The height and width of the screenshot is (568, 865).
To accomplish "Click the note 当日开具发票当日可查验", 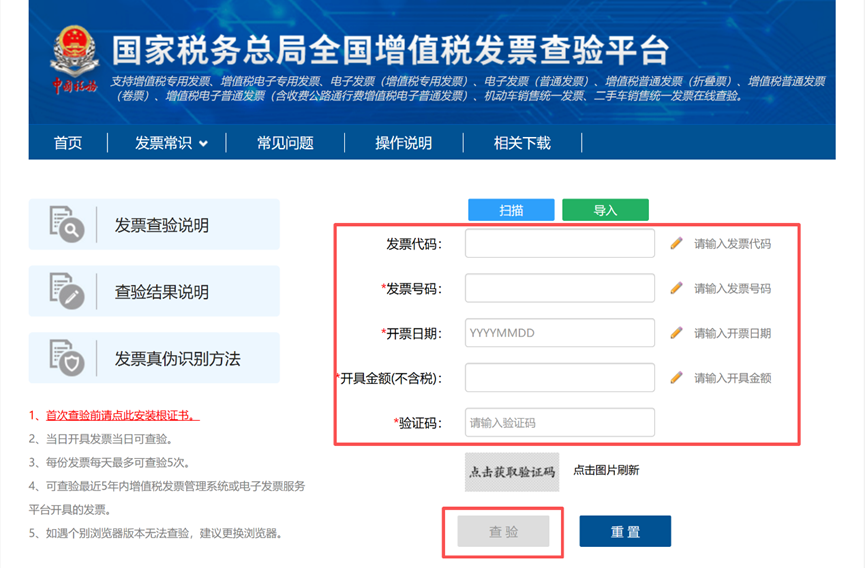I will 102,439.
